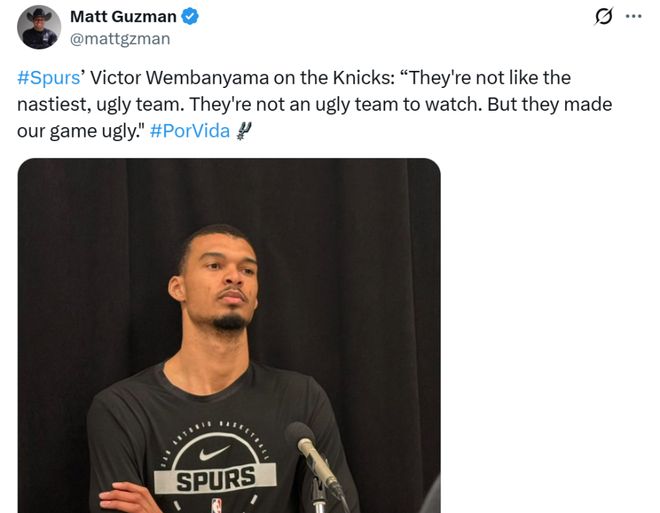Image resolution: width=660 pixels, height=513 pixels.
Task: Open Matt Guzman's profile avatar
Action: (39, 27)
